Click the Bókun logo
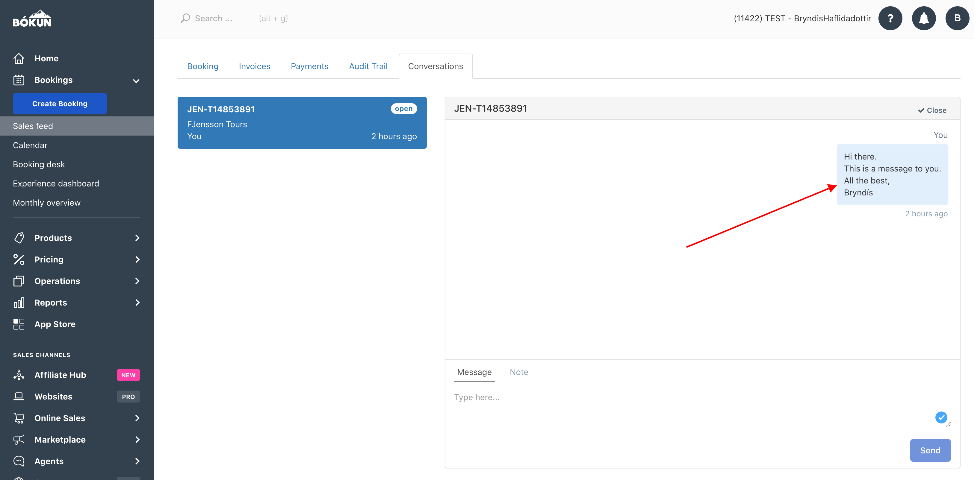 point(32,19)
